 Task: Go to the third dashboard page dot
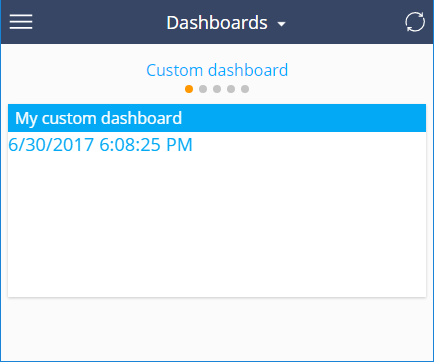point(217,89)
